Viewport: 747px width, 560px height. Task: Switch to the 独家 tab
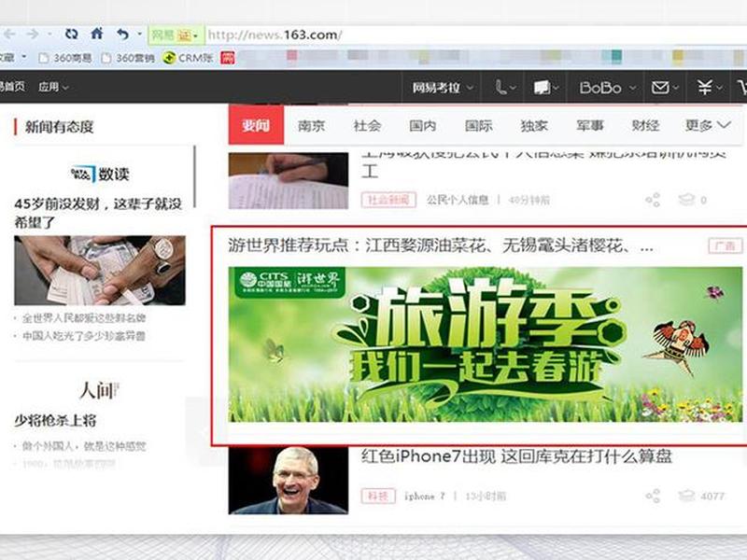click(534, 126)
